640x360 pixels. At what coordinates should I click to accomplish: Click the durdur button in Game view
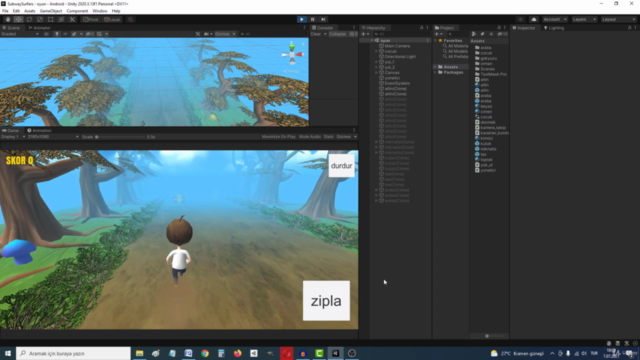pyautogui.click(x=341, y=165)
